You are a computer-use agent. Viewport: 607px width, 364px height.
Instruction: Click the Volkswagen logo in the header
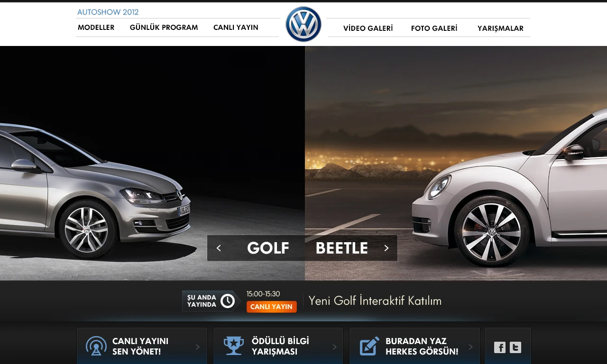[303, 24]
